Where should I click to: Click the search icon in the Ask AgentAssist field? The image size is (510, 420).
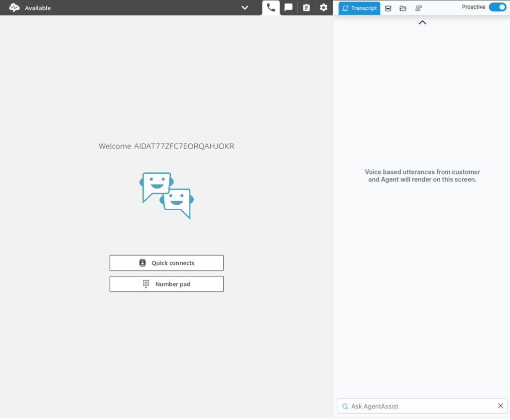(x=345, y=406)
